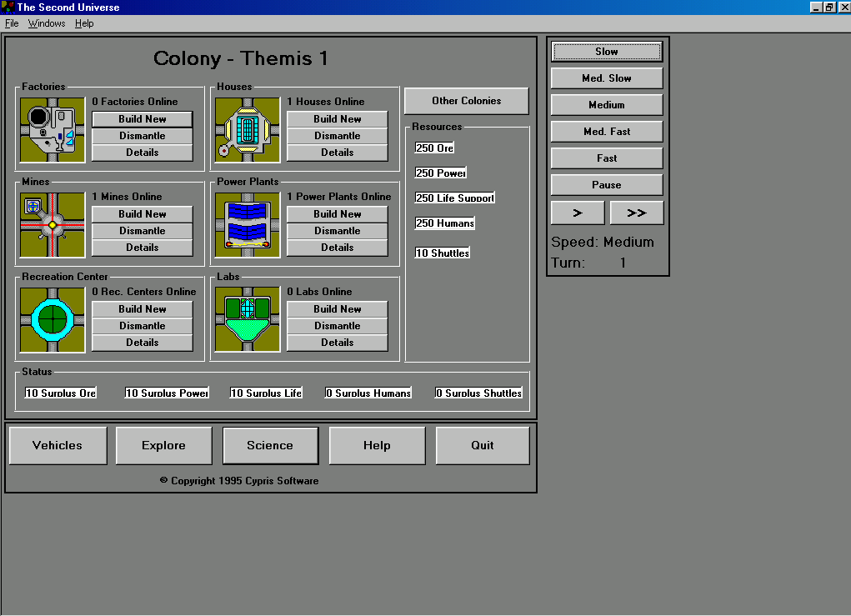Click the 0 Factories Online label
Viewport: 851px width, 616px height.
tap(135, 102)
